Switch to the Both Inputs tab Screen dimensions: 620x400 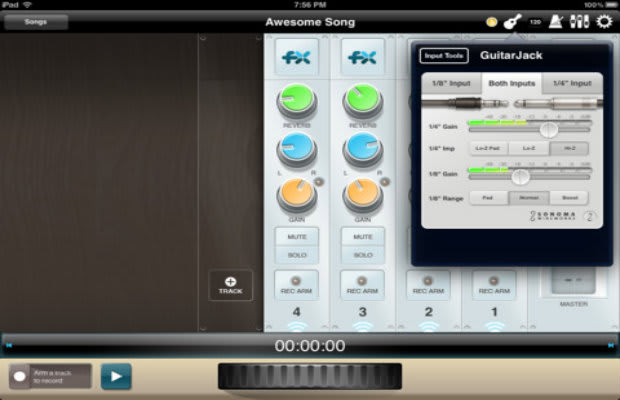click(512, 83)
